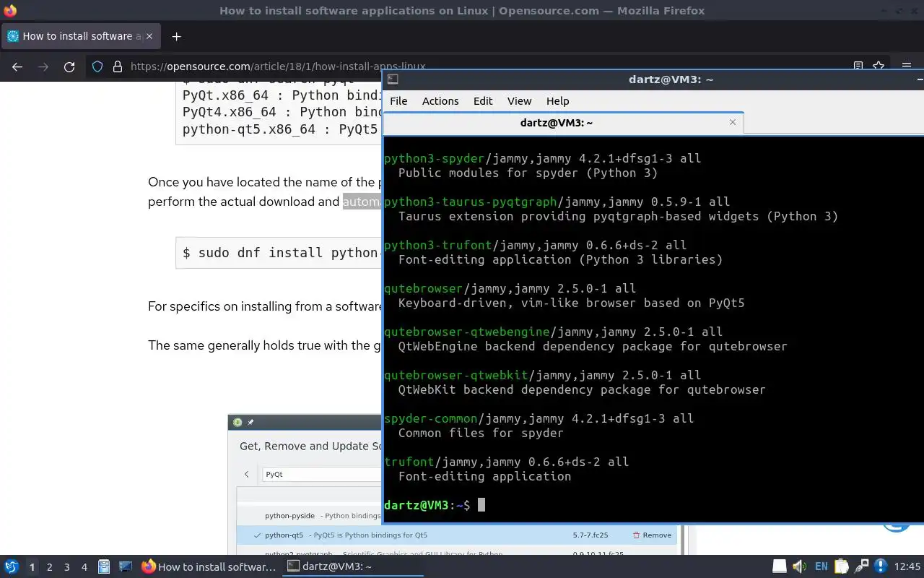This screenshot has height=578, width=924.
Task: Open the terminal Actions menu
Action: [440, 101]
